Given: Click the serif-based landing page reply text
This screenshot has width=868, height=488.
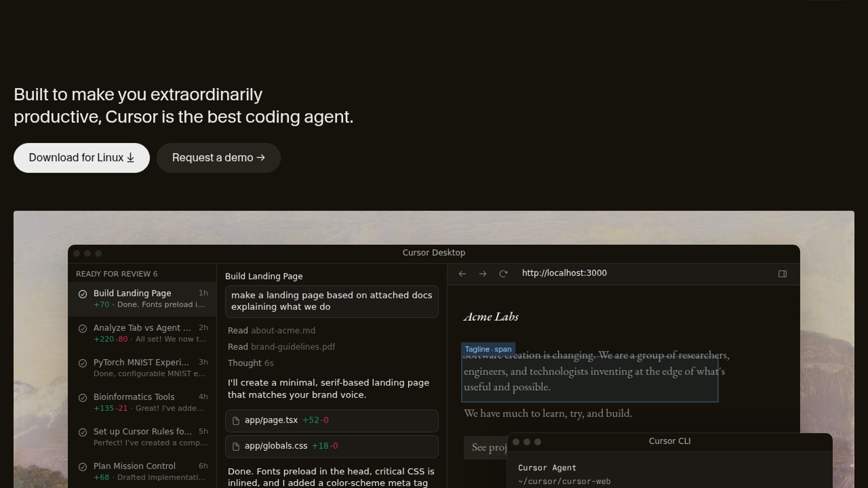Looking at the screenshot, I should click(x=329, y=389).
